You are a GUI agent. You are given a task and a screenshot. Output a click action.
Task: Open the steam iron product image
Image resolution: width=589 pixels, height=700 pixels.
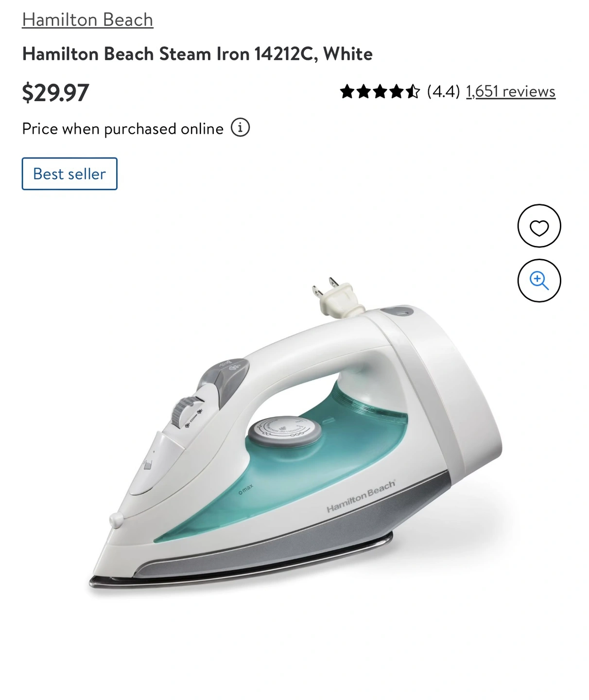[295, 433]
